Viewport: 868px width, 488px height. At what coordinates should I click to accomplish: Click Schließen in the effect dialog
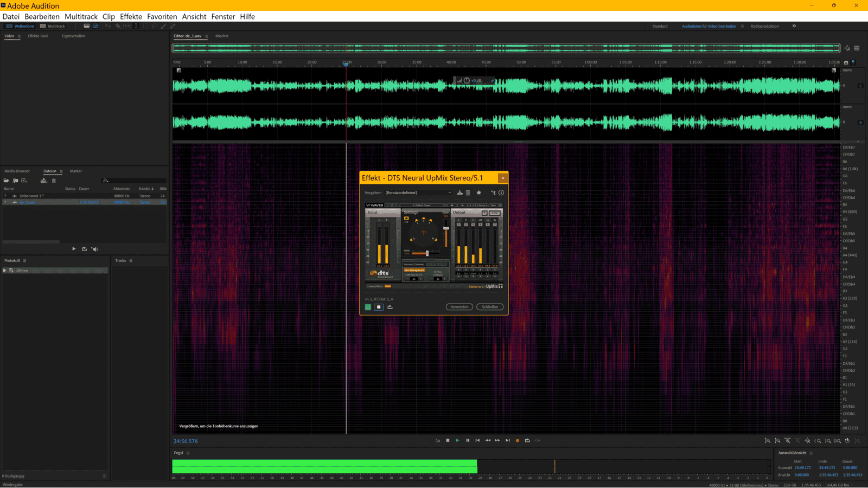coord(490,307)
